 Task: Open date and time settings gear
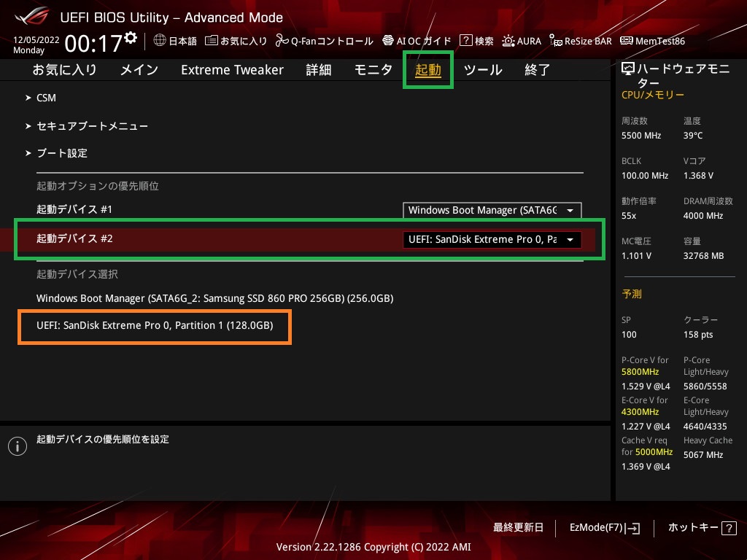[131, 38]
